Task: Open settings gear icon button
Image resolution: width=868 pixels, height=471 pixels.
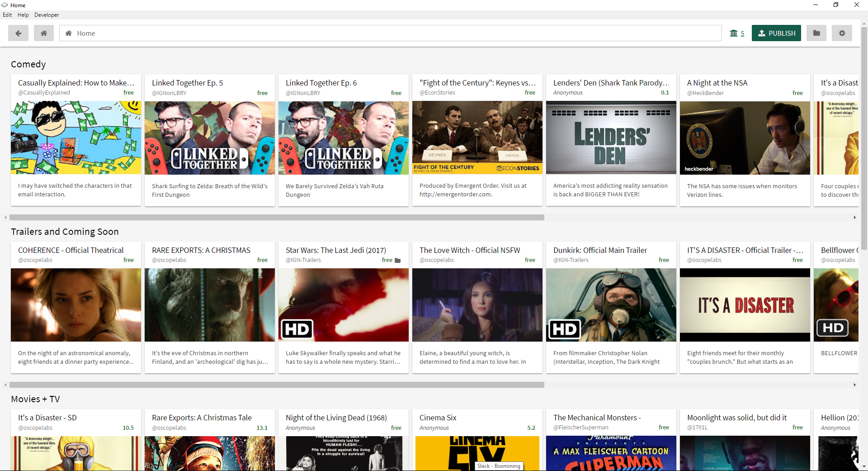Action: [x=842, y=33]
